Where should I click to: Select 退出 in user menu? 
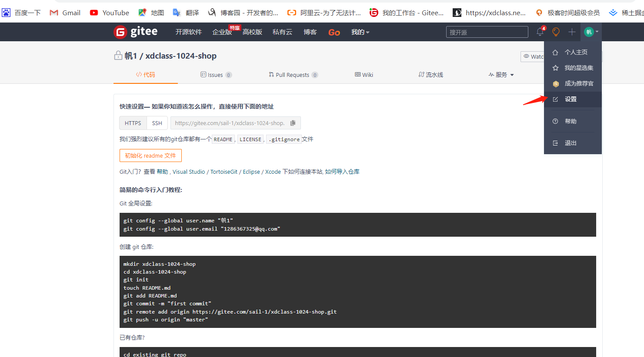(x=573, y=143)
